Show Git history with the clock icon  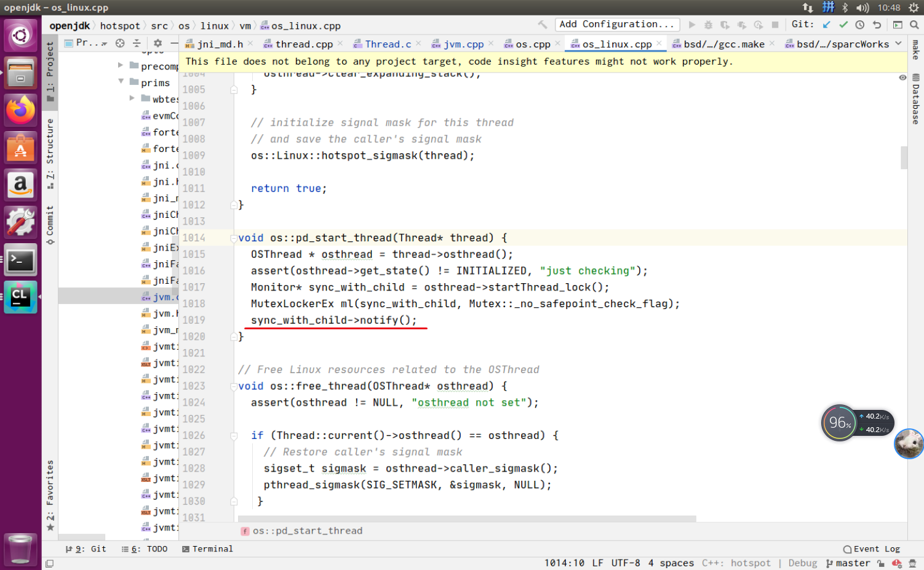click(859, 24)
